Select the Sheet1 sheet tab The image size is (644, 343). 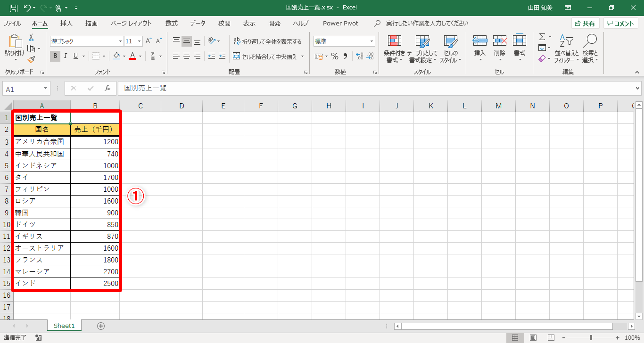(x=65, y=326)
